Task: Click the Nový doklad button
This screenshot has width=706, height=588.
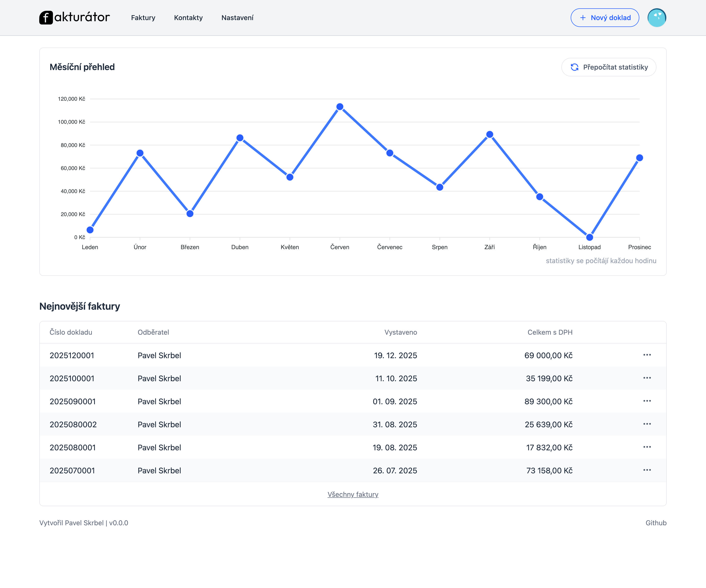Action: tap(605, 17)
